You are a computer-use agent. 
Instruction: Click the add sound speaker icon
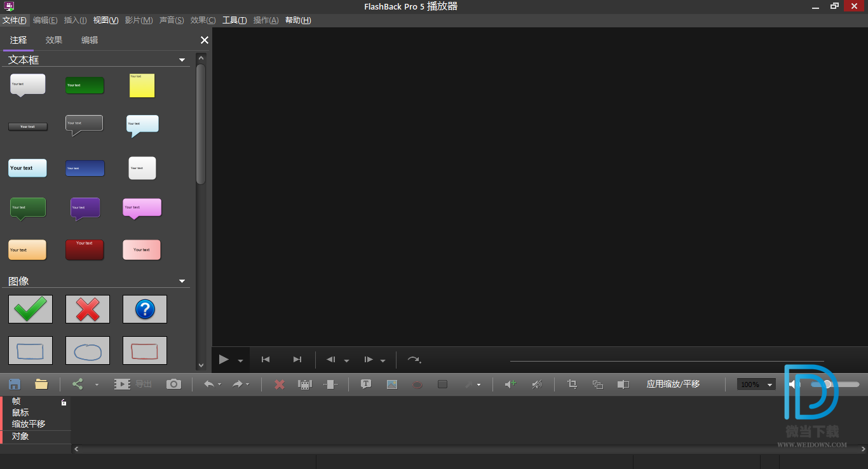coord(510,384)
